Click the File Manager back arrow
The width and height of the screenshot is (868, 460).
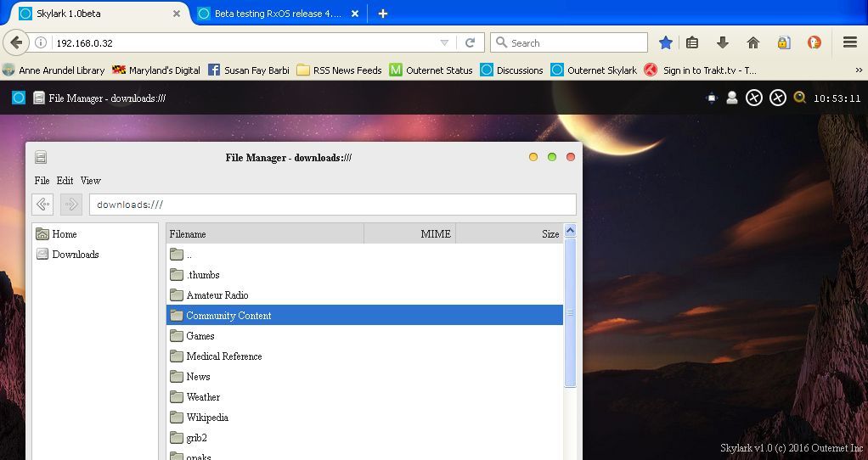tap(43, 205)
